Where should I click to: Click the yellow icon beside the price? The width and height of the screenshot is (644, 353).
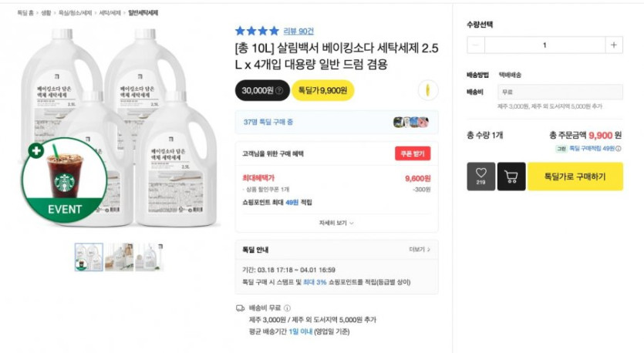[423, 90]
